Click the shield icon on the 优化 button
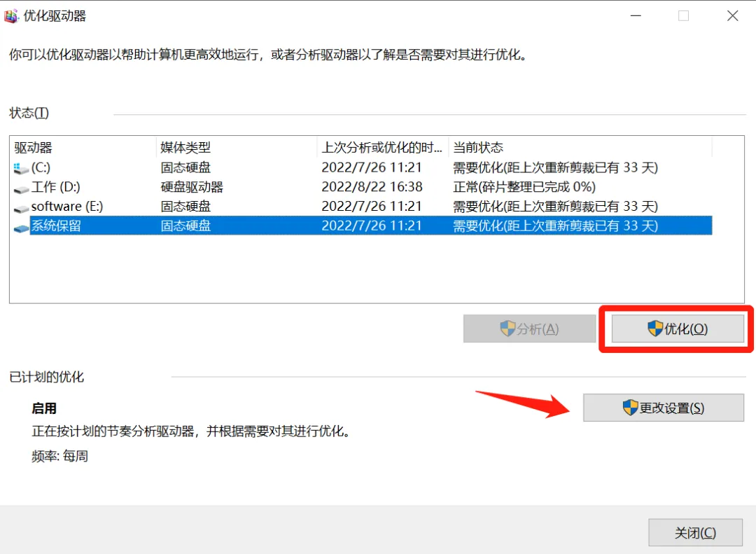The image size is (756, 554). [x=654, y=328]
